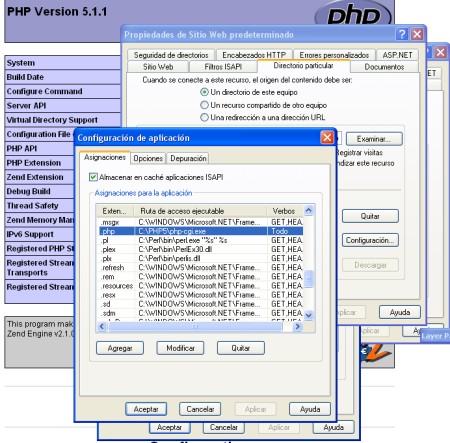
Task: Close the Configuración de aplicación dialog
Action: coord(327,137)
